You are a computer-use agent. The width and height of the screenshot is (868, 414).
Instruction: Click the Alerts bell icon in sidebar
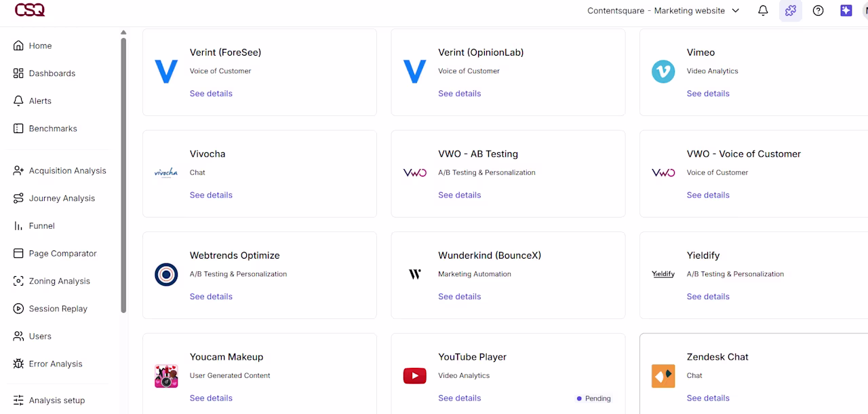(18, 100)
